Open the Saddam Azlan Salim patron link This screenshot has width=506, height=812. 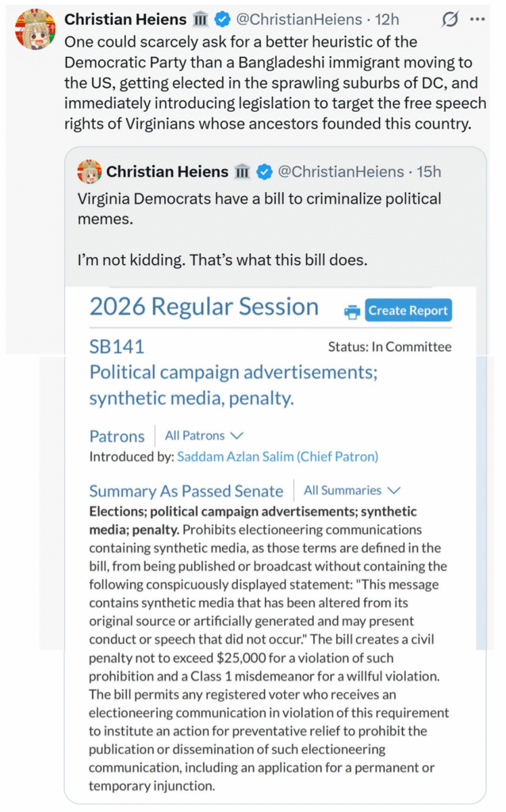[277, 457]
